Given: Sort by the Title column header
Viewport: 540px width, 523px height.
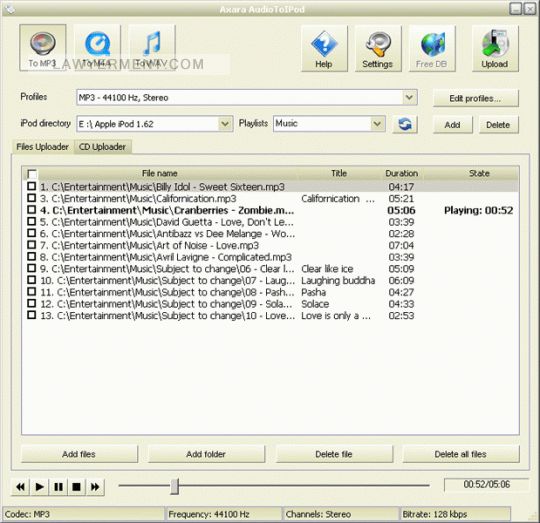Looking at the screenshot, I should click(x=339, y=173).
